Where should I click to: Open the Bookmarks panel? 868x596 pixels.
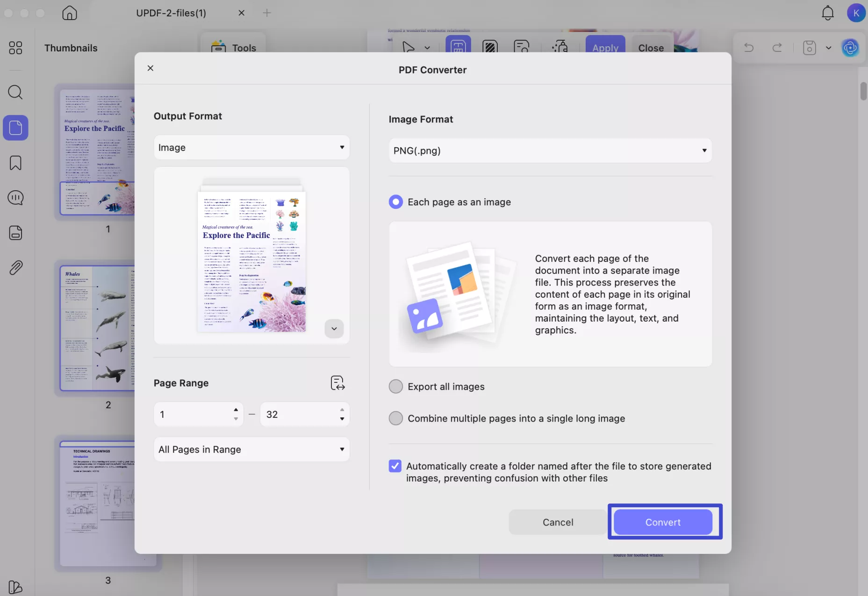[x=15, y=163]
